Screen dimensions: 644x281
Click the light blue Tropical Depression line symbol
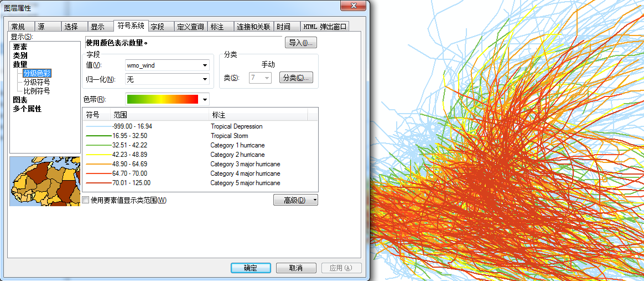click(x=98, y=126)
